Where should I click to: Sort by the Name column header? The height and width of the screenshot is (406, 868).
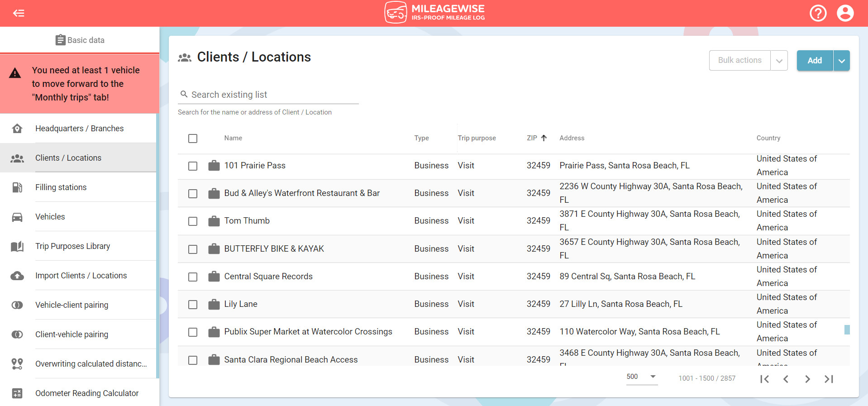click(x=233, y=138)
